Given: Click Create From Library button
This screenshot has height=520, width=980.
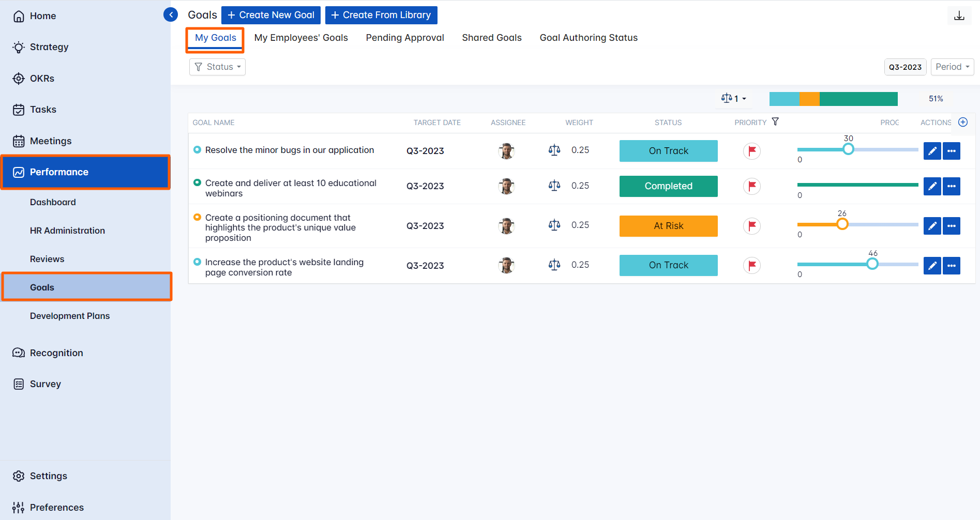Looking at the screenshot, I should pos(381,15).
